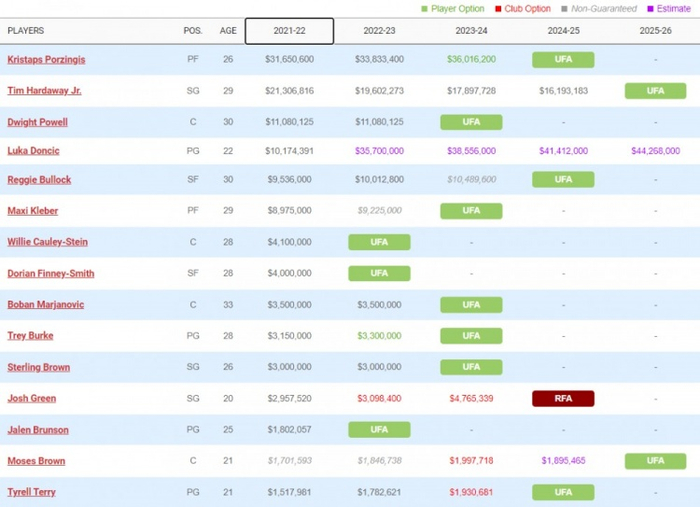Select Bullock non-guaranteed $10,489,600
Screen dimensions: 700x507
tap(471, 179)
